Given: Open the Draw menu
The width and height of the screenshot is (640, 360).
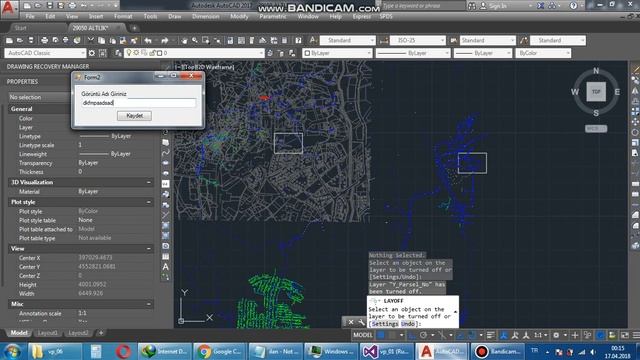Looking at the screenshot, I should pyautogui.click(x=174, y=16).
